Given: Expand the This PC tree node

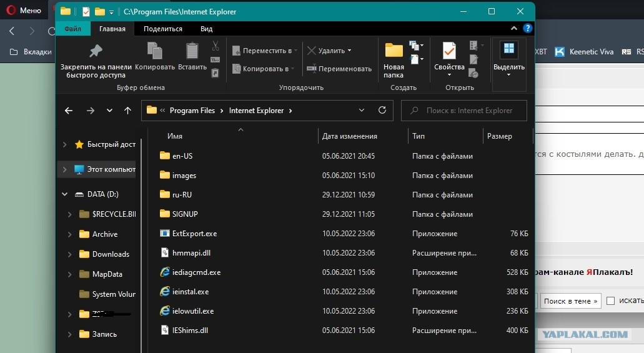Looking at the screenshot, I should point(64,169).
